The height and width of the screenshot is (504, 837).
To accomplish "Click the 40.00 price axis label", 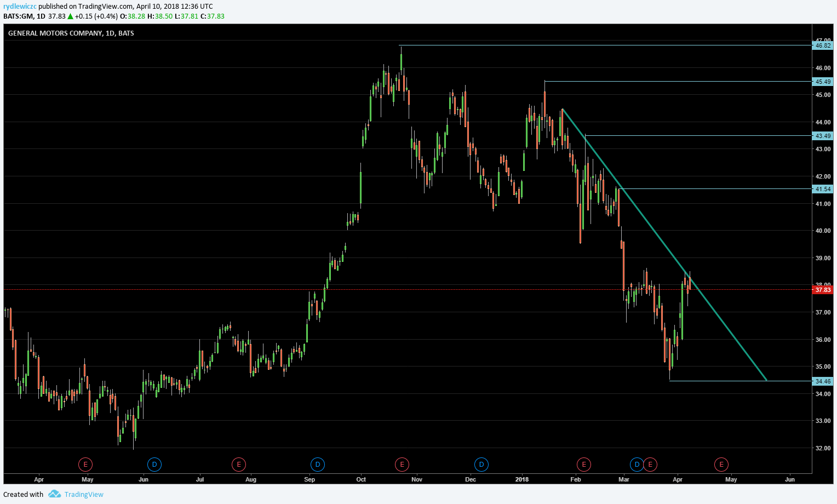I will tap(823, 231).
